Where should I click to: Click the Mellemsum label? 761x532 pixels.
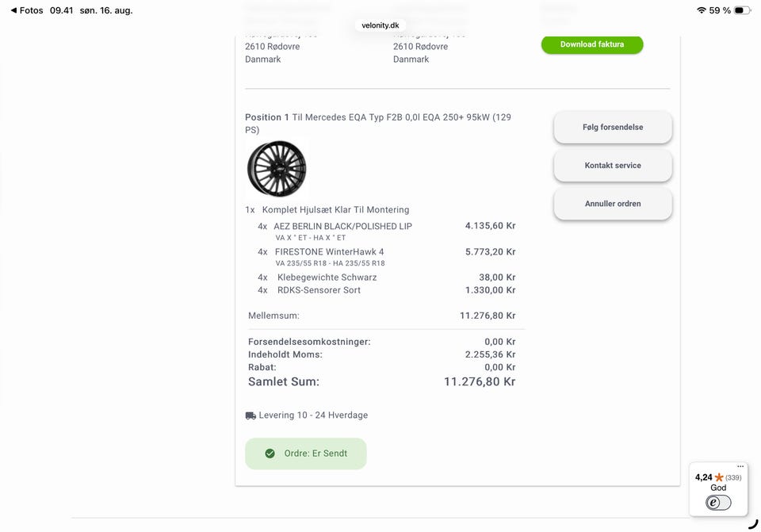273,316
